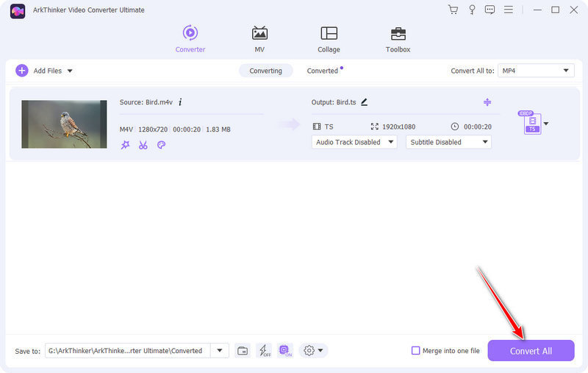Click the compress split icon near output
This screenshot has width=588, height=373.
tap(487, 102)
